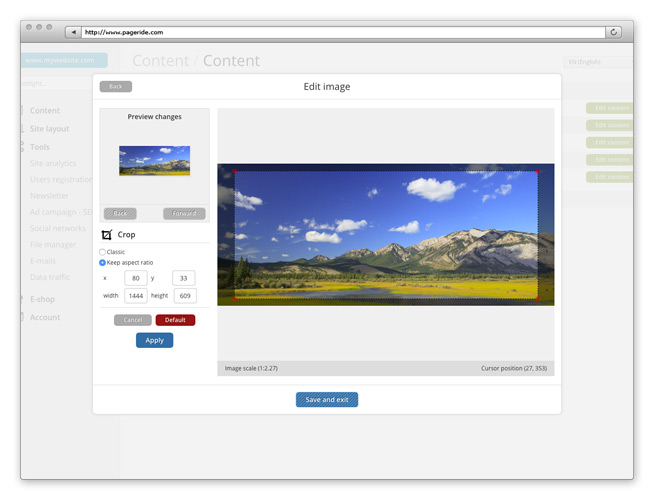Viewport: 654px width, 500px height.
Task: Select the Classic crop mode radio
Action: (102, 252)
